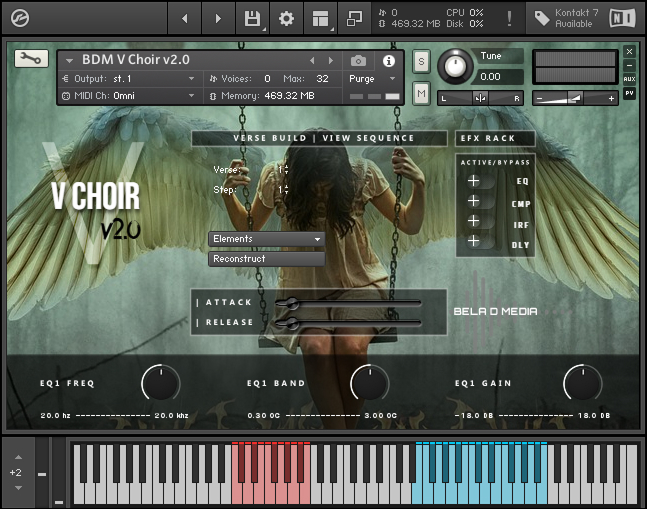Toggle the CMP effect switch
This screenshot has width=647, height=509.
point(480,201)
